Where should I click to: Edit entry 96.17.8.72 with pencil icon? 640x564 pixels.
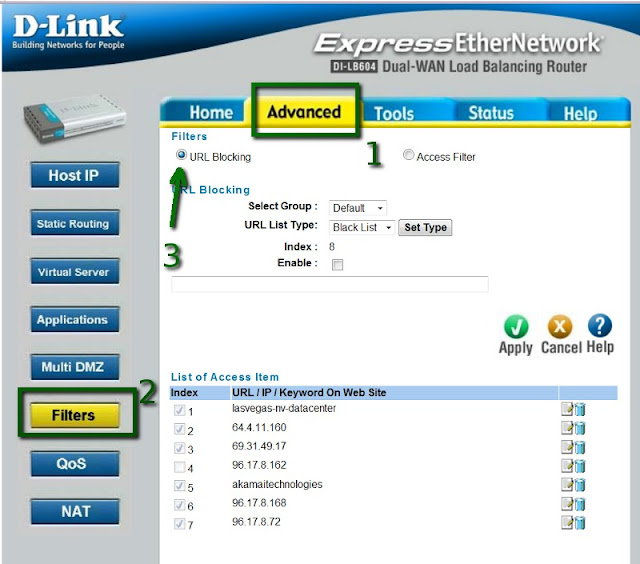click(x=567, y=522)
